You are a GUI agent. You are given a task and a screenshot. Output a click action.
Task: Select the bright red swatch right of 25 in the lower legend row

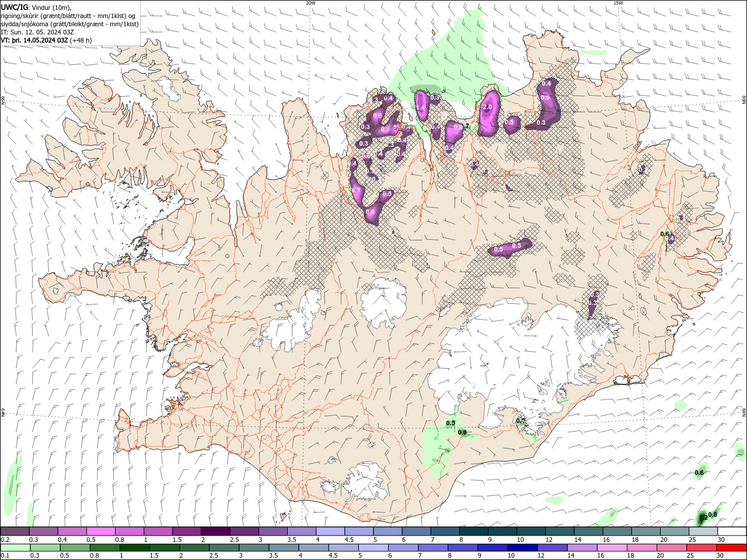pos(731,548)
